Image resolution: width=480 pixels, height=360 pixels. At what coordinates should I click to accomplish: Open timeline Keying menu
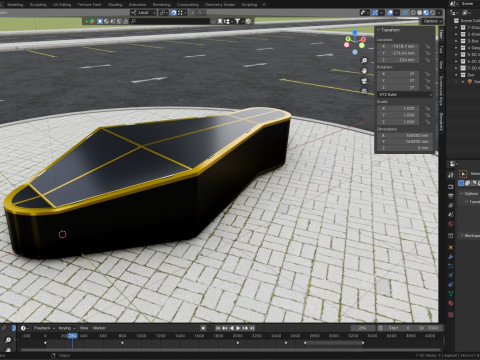[67, 328]
